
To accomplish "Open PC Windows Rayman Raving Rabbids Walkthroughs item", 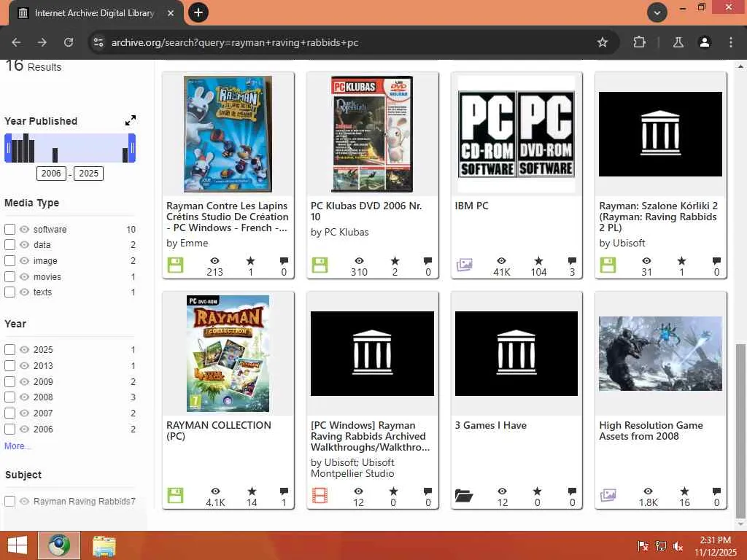I will click(x=370, y=436).
